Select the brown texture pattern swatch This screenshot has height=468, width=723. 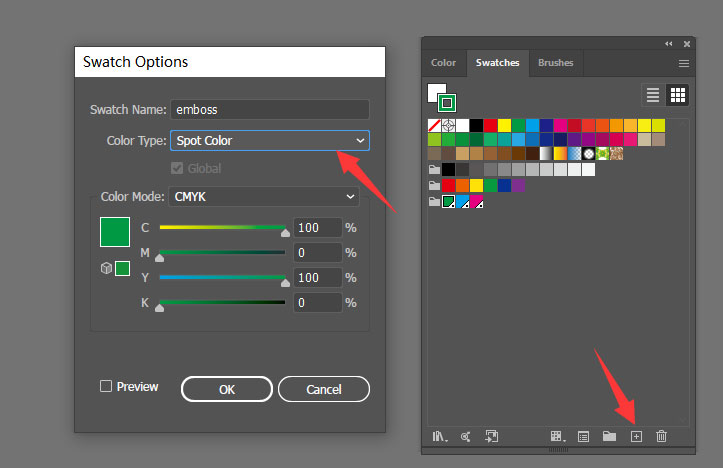click(x=616, y=154)
